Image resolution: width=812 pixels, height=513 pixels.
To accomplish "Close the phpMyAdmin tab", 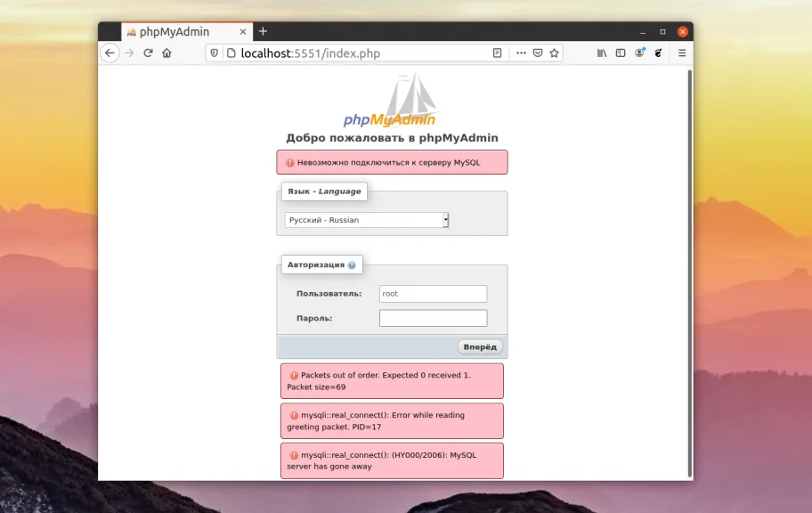I will point(243,31).
